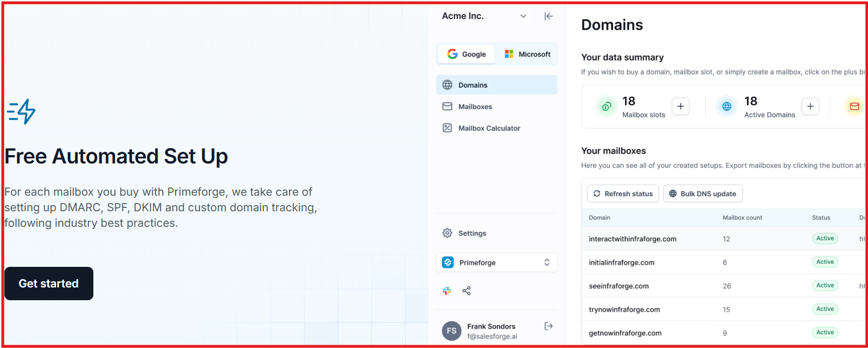This screenshot has height=348, width=868.
Task: Add an active domain with plus button
Action: point(810,106)
